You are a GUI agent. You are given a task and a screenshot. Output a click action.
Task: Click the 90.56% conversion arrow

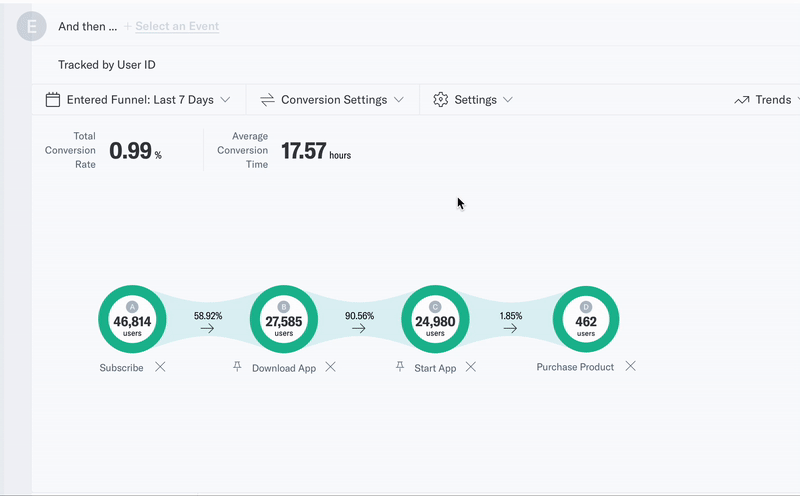pos(359,329)
